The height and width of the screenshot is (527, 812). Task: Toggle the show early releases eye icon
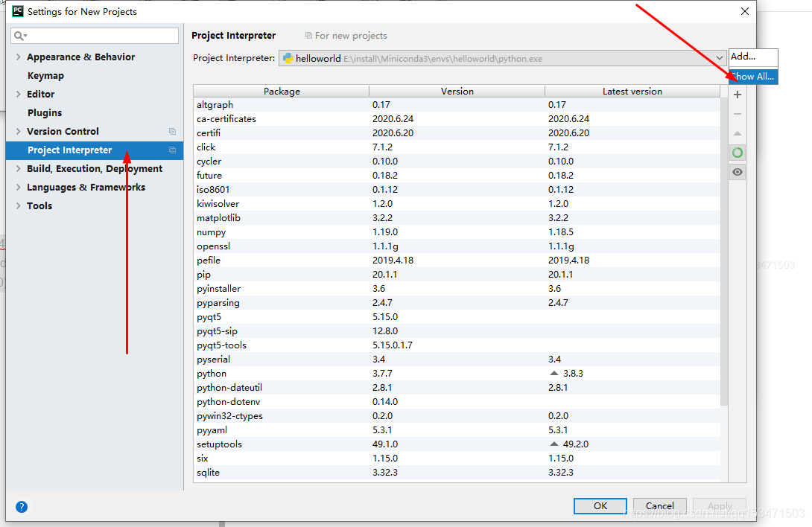coord(738,172)
